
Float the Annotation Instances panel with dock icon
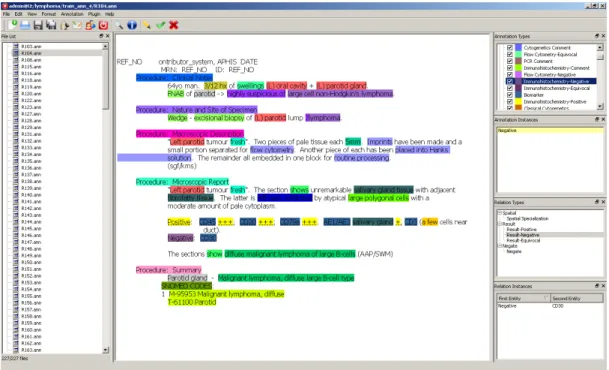click(597, 119)
